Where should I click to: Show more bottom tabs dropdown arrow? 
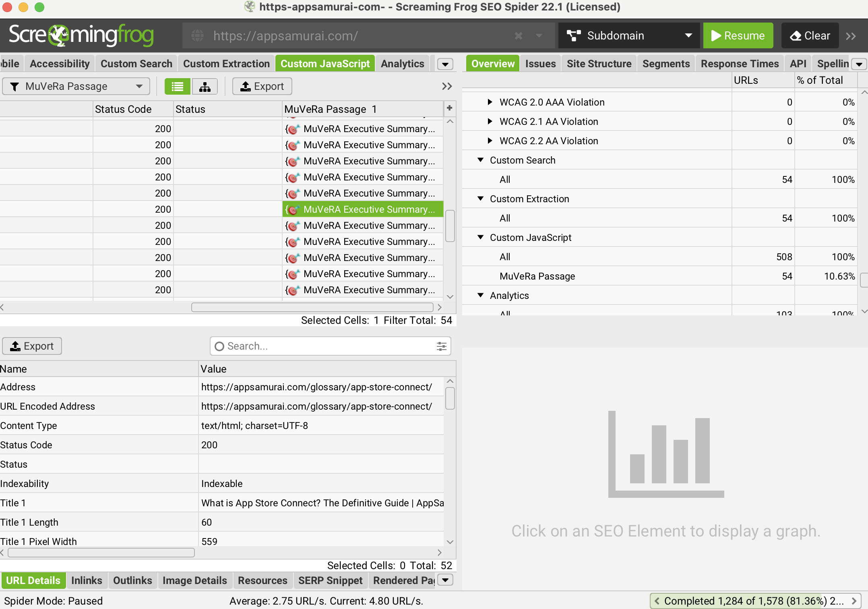445,580
